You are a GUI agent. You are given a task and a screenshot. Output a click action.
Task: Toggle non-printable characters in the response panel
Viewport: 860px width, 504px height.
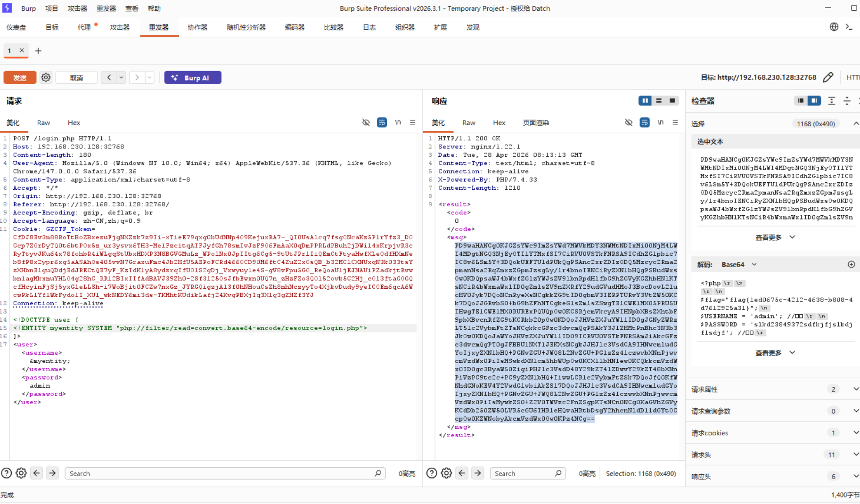[x=629, y=122]
